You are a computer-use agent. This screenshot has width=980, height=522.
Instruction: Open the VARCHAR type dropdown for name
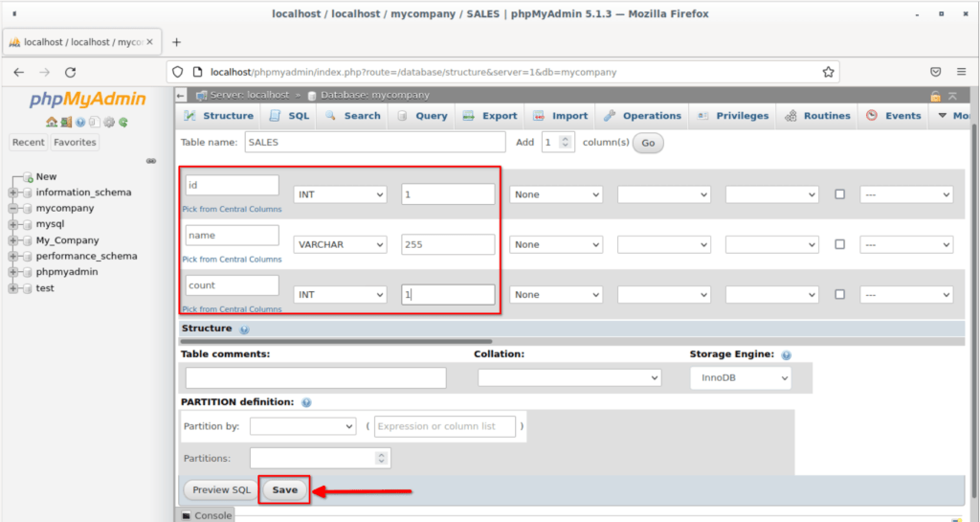tap(340, 244)
